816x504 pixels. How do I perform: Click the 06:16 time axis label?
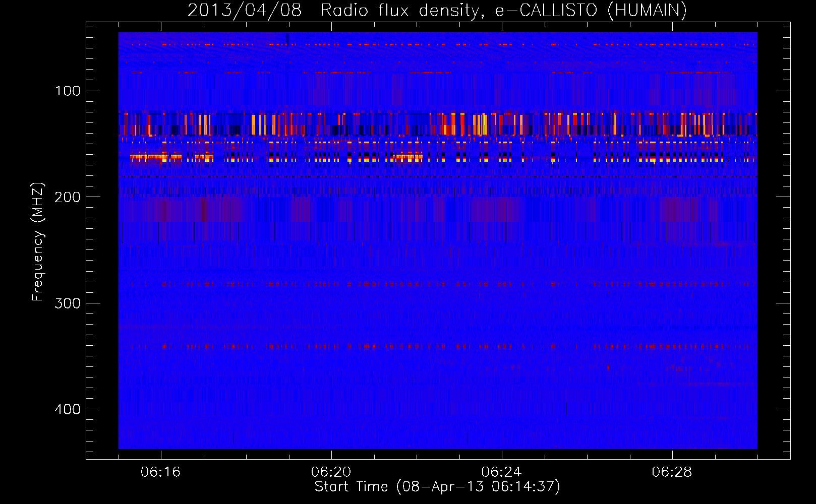160,472
